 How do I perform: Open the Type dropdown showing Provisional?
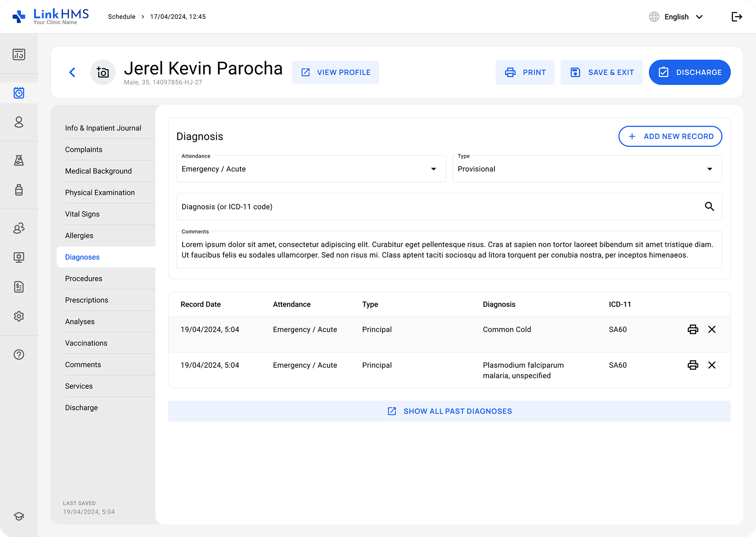click(x=587, y=169)
